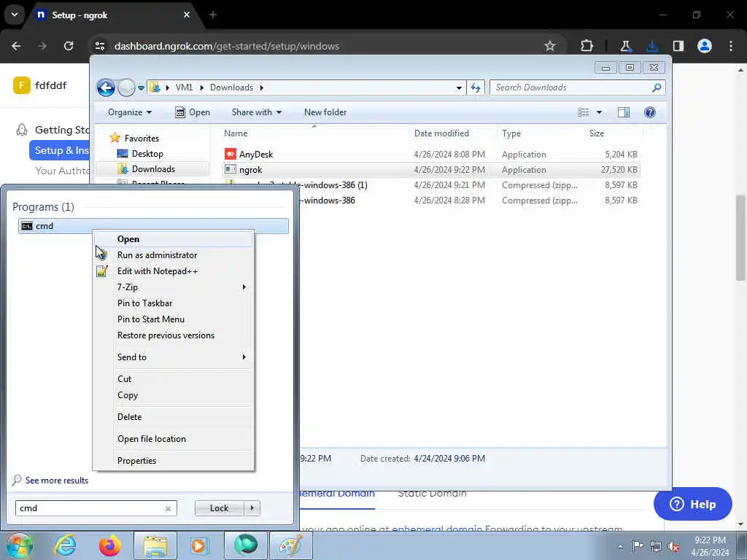Choose Properties in the context menu
The image size is (747, 560).
tap(174, 461)
